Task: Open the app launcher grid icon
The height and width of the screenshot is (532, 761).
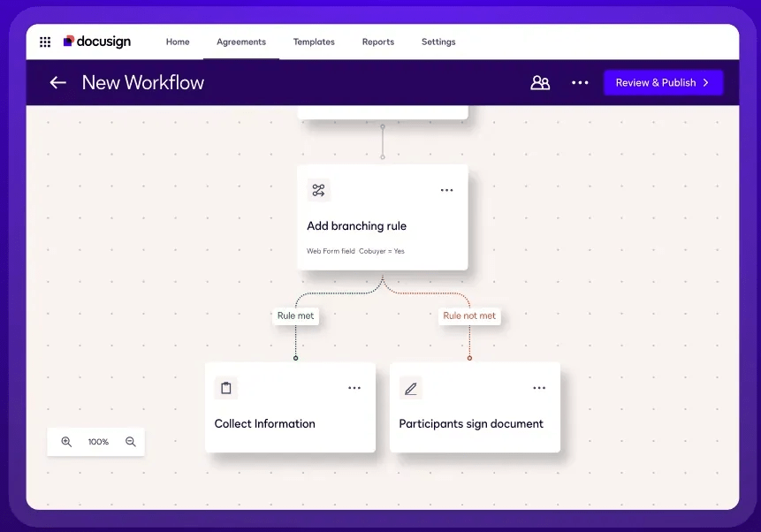Action: pos(45,42)
